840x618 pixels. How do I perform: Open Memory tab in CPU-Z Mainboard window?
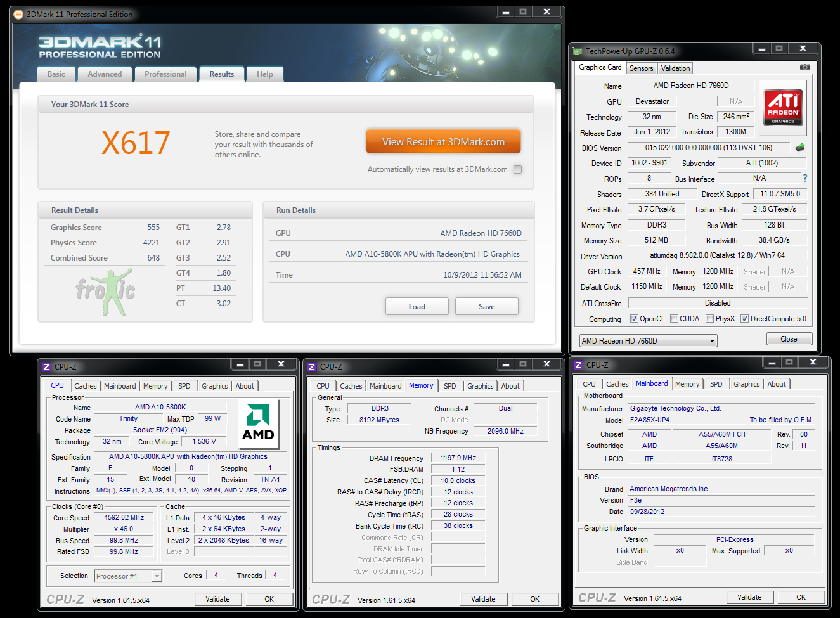click(687, 384)
